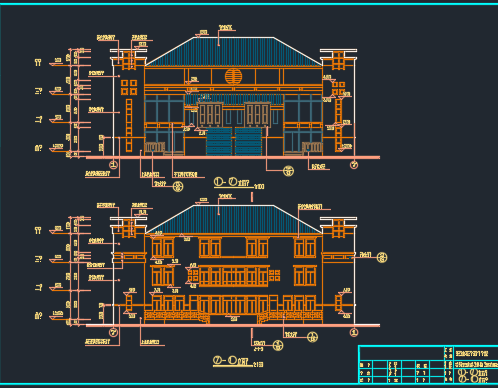Click axis bubble 7 below the upper elevation's right side
Viewport: 498px width, 388px height.
point(354,165)
